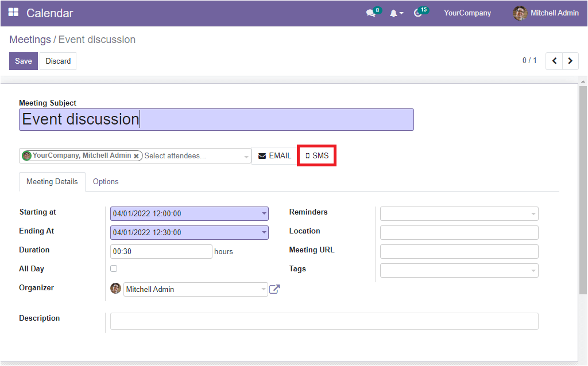Remove Mitchell Admin attendee tag
This screenshot has width=588, height=366.
tap(136, 155)
